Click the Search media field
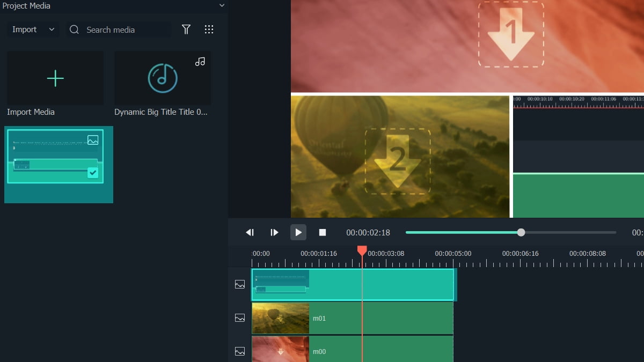 tap(126, 29)
